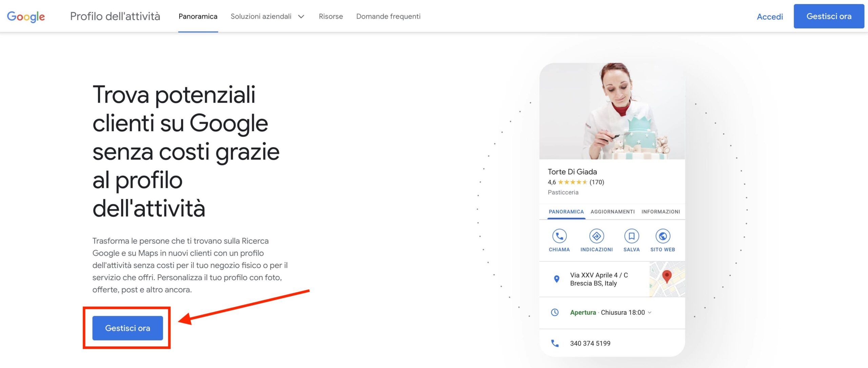Select the clock icon next to Apertura

coord(555,312)
